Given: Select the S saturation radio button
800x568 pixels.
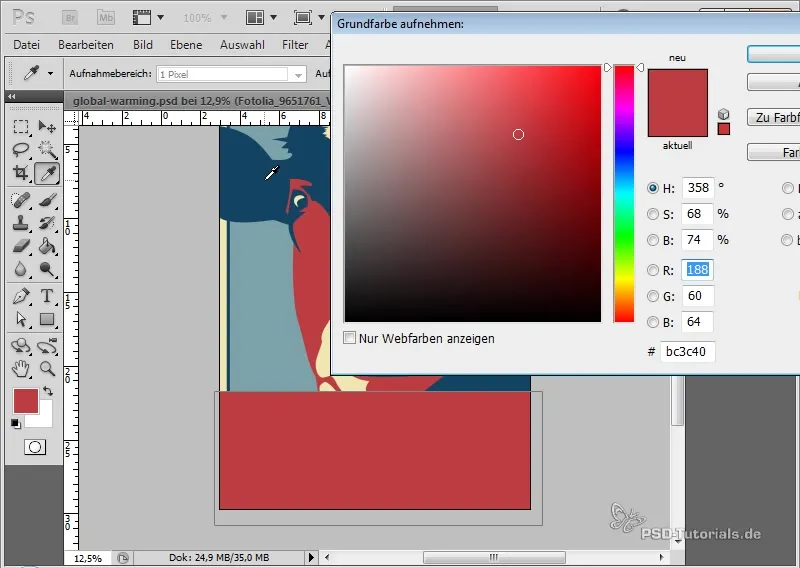Looking at the screenshot, I should 653,214.
